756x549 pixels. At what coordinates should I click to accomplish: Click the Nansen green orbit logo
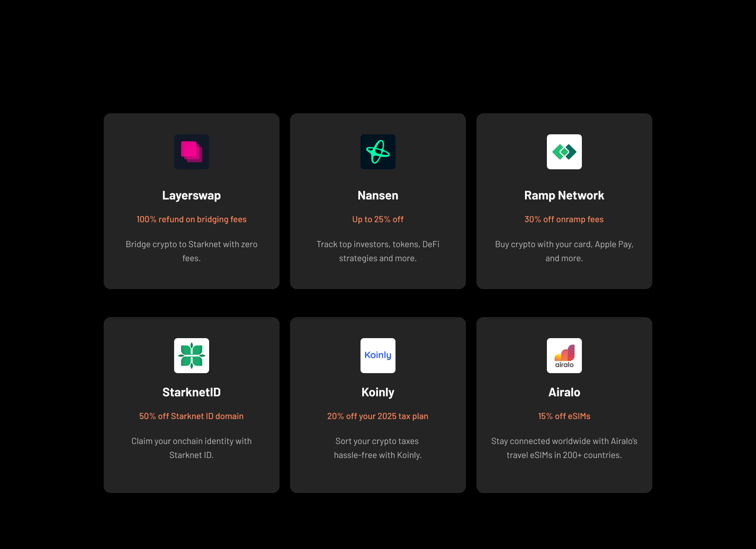(x=378, y=152)
